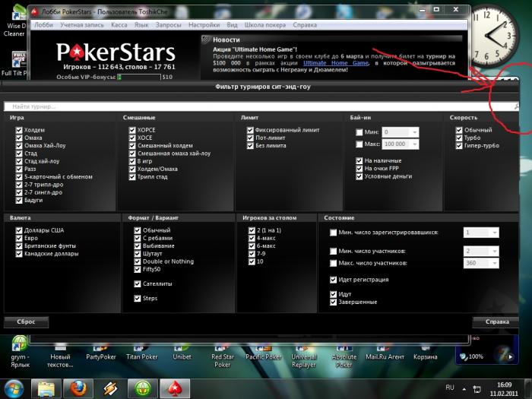Toggle the ХОРСЕ mixed game checkbox

point(132,130)
